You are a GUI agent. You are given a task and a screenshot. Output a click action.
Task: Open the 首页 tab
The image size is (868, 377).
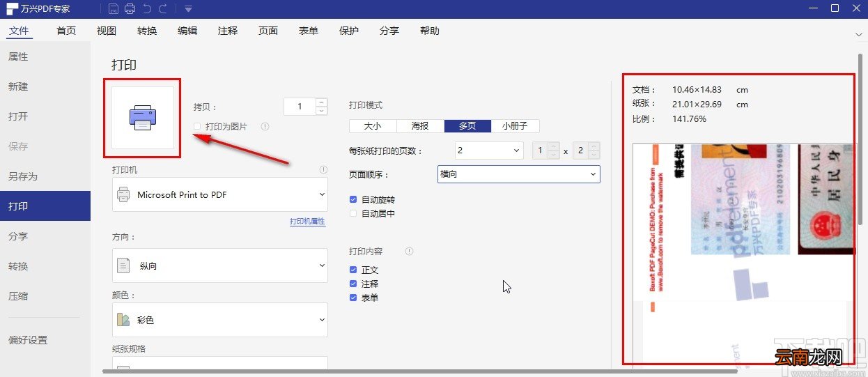pos(66,31)
